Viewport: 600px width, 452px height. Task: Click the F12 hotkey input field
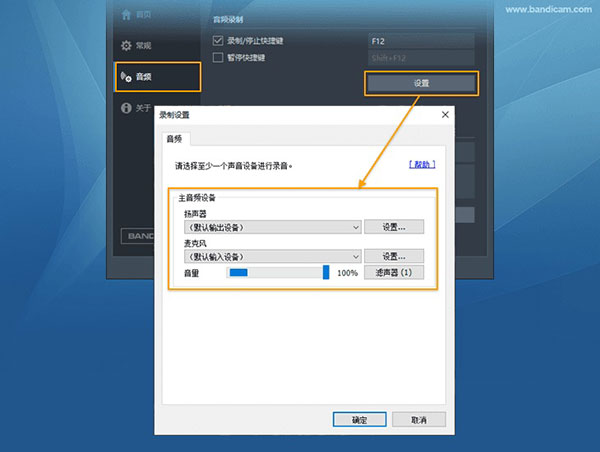point(419,41)
